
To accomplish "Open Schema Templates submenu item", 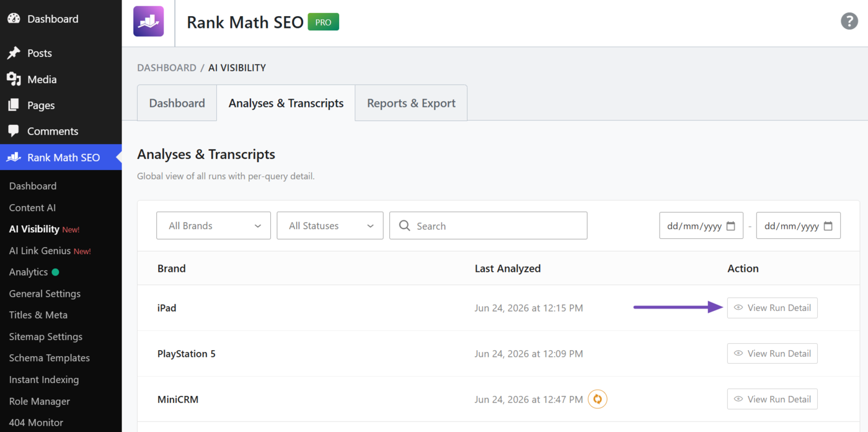I will click(x=50, y=358).
